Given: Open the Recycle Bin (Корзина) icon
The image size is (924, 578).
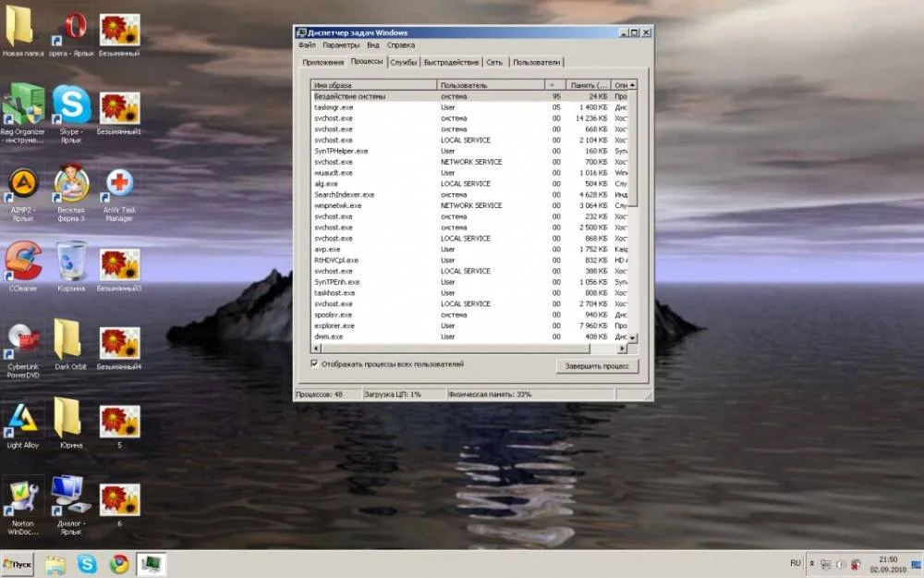Looking at the screenshot, I should 71,263.
